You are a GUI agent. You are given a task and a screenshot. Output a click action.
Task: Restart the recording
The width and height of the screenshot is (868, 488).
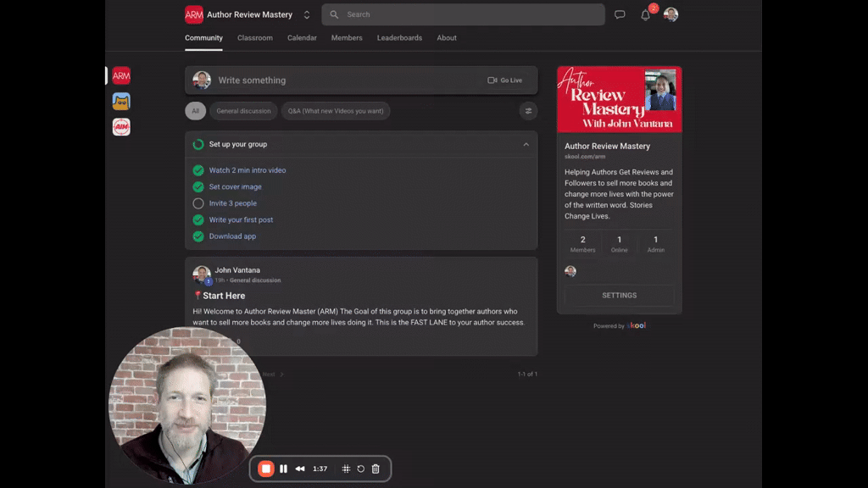coord(361,469)
